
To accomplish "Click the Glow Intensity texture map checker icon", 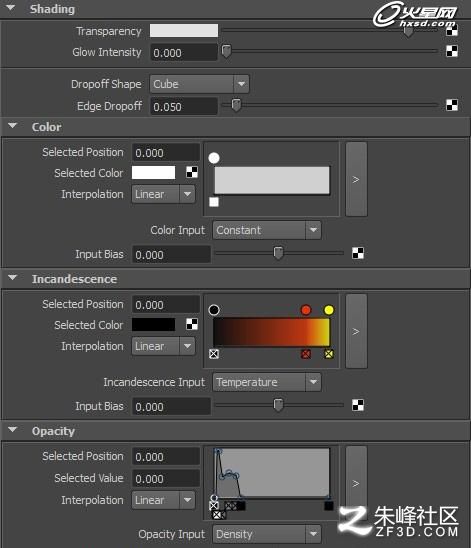I will (x=452, y=52).
